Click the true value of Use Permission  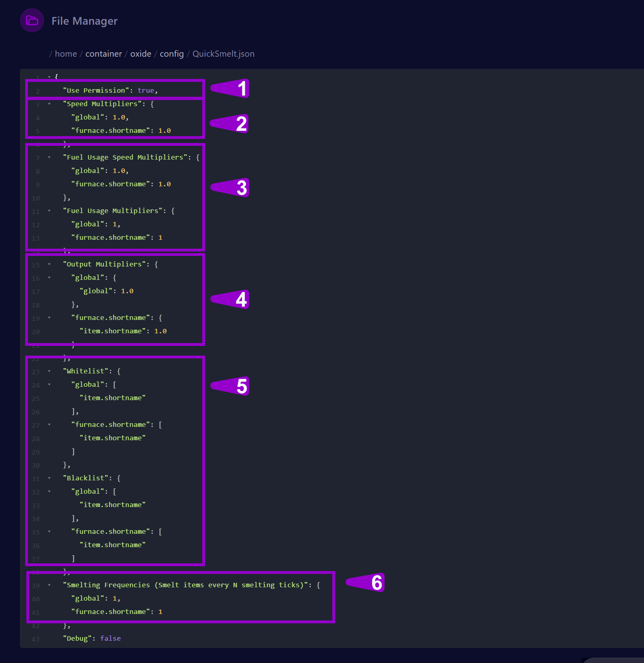click(x=145, y=90)
